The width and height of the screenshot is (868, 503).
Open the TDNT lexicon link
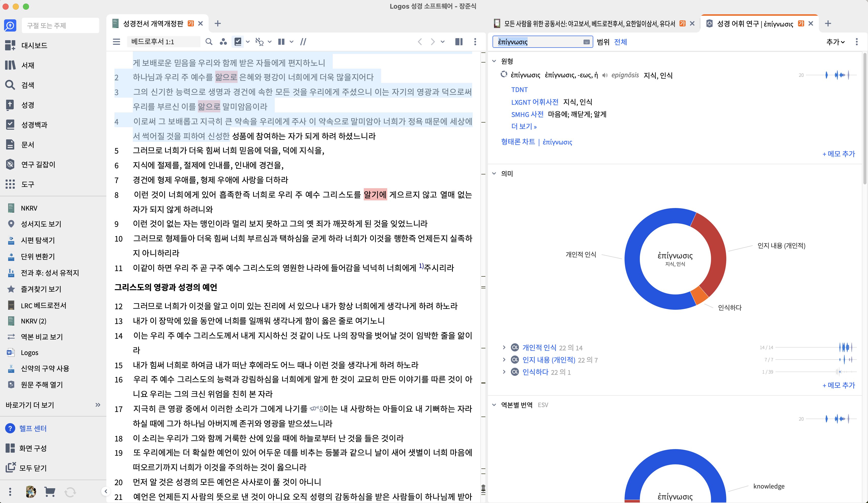519,90
